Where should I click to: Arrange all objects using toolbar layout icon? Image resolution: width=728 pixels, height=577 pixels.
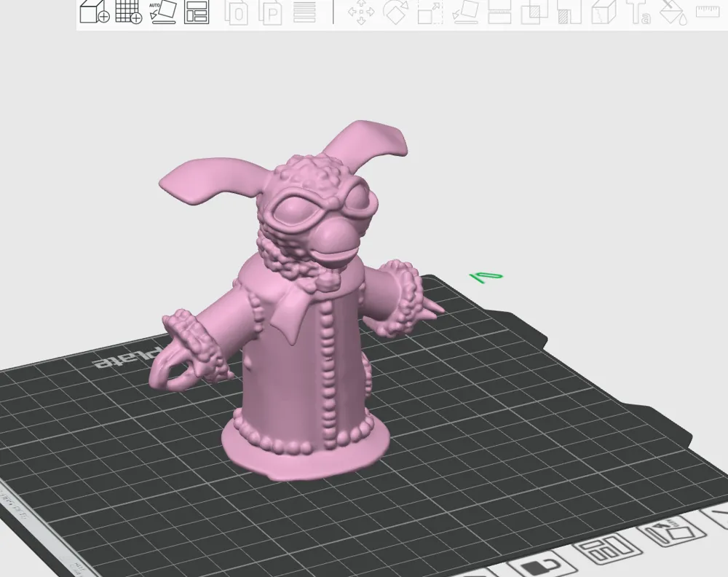tap(197, 12)
